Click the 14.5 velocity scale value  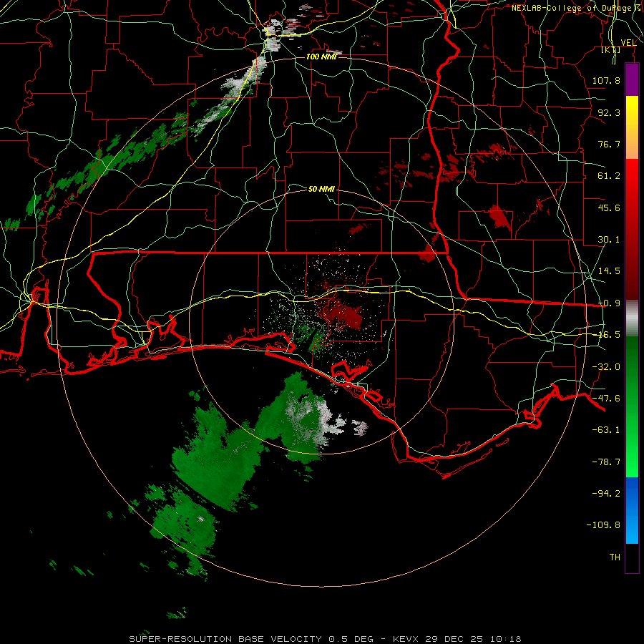point(609,270)
